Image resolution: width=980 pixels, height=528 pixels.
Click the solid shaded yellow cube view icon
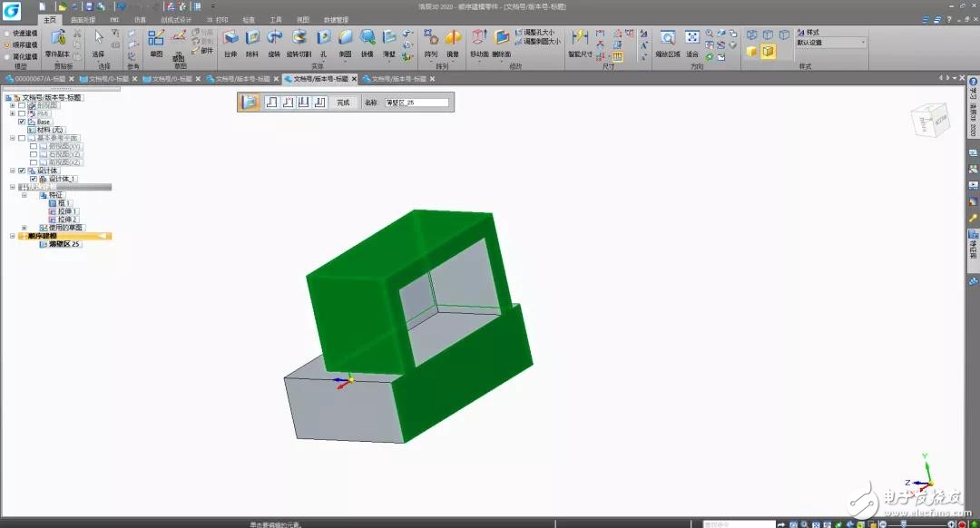click(752, 52)
